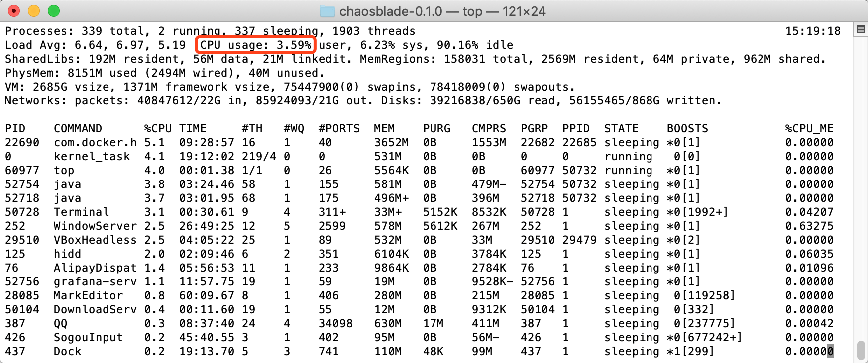Click the DownloadServ process name
This screenshot has width=868, height=363.
[95, 310]
